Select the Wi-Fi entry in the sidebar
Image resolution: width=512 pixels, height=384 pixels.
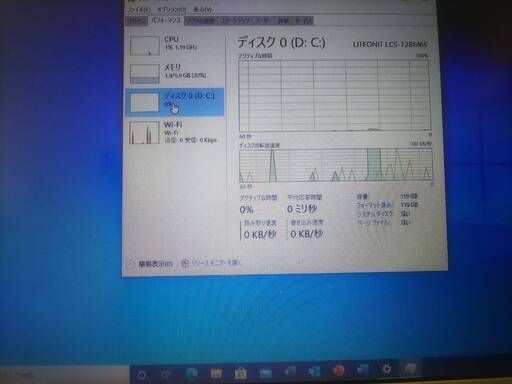click(x=175, y=132)
